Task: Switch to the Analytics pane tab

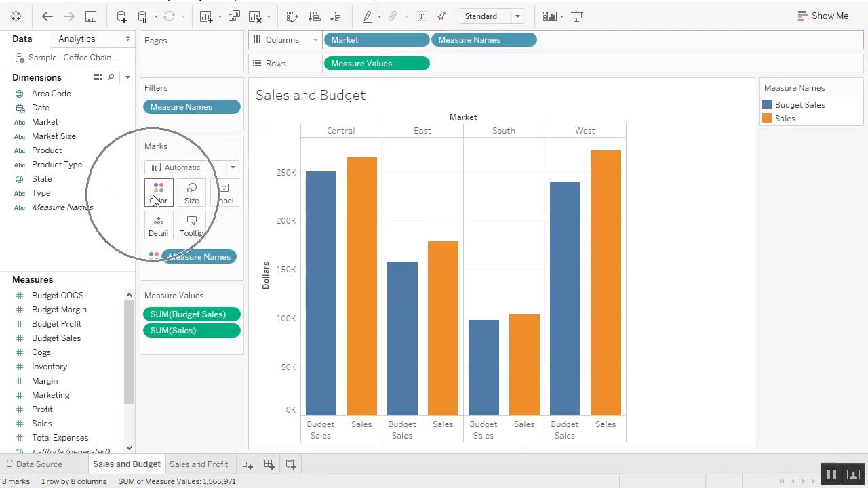Action: [x=77, y=39]
